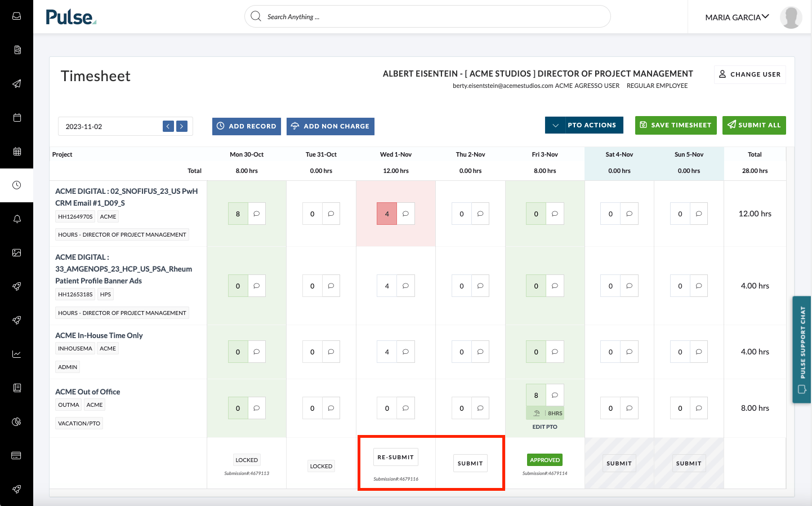Image resolution: width=812 pixels, height=506 pixels.
Task: Click the In-House Time hours field for Thu 2-Nov
Action: 462,352
